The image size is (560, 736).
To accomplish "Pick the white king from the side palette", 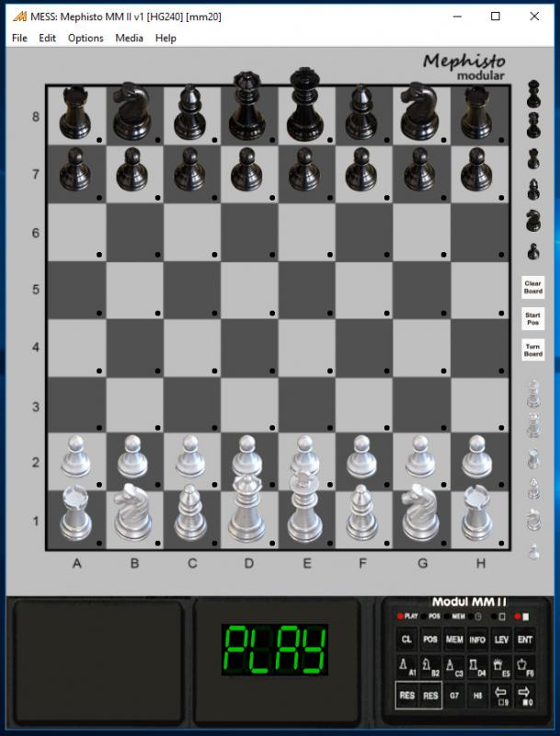I will coord(533,393).
